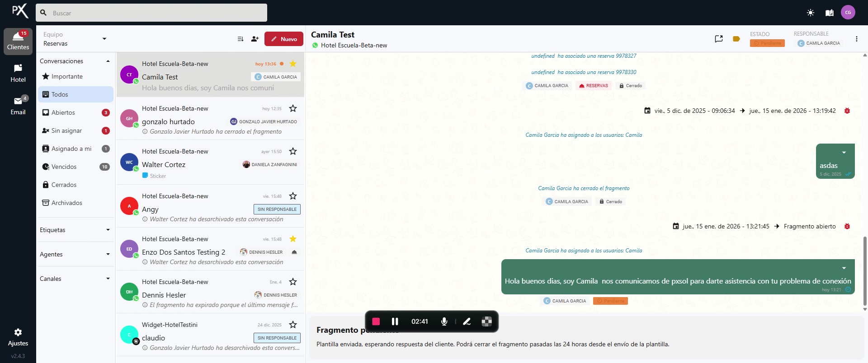Open the documentation book icon
The image size is (868, 363).
coord(829,13)
